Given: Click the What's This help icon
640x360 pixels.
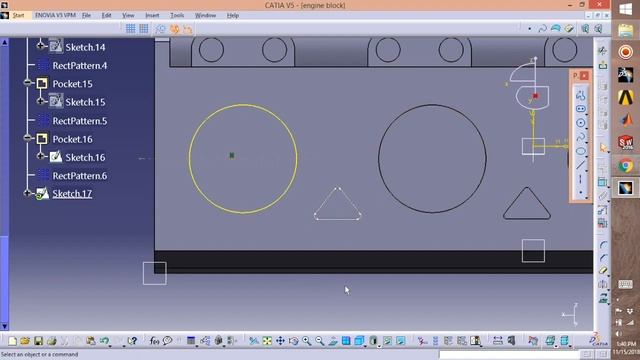Looking at the screenshot, I should 132,341.
